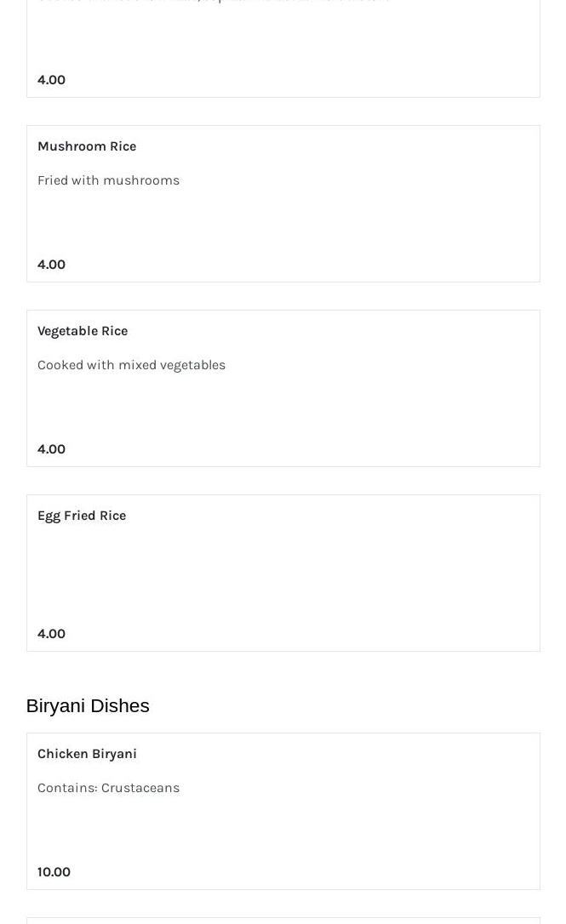Open the Chicken Biryani item title
566x924 pixels.
(87, 754)
